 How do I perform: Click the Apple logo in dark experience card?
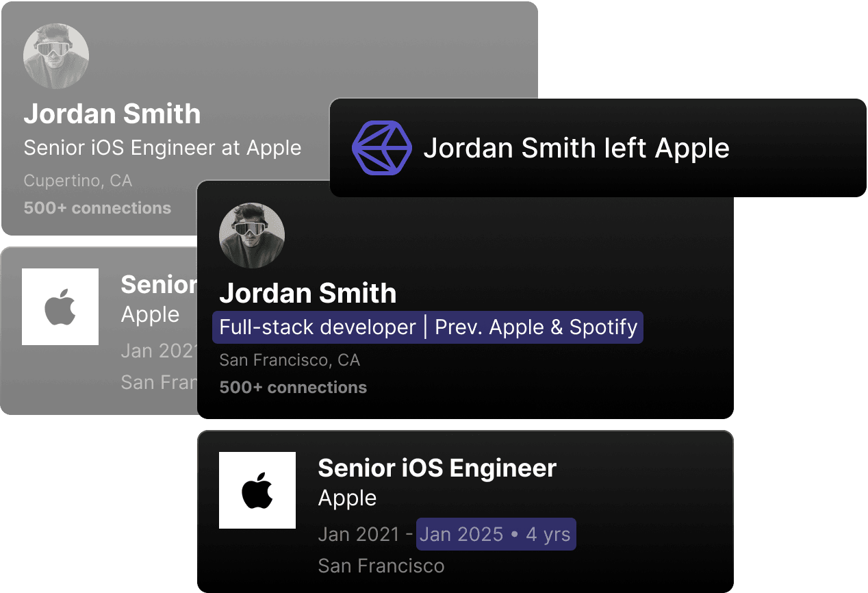pyautogui.click(x=257, y=490)
